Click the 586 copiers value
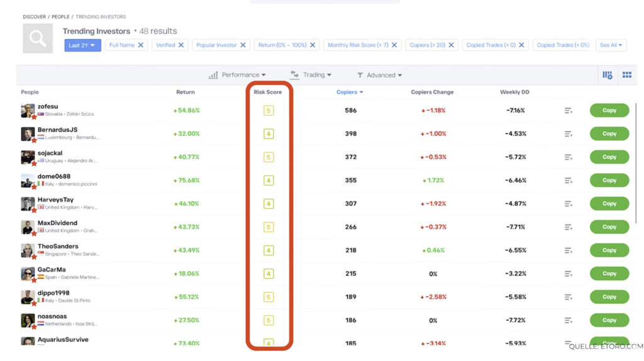644x361 pixels. click(x=351, y=111)
